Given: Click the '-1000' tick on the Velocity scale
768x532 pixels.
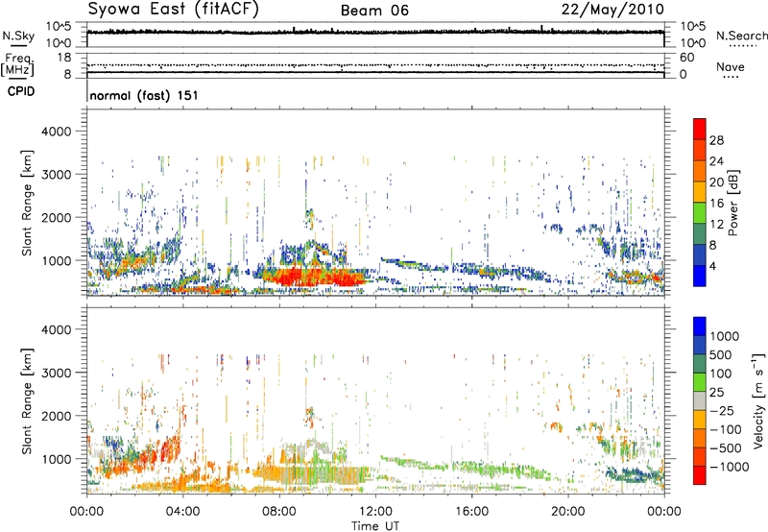Looking at the screenshot, I should [730, 467].
